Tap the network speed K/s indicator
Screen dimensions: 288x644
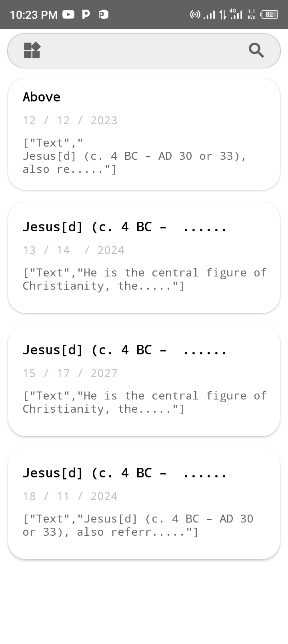coord(252,15)
